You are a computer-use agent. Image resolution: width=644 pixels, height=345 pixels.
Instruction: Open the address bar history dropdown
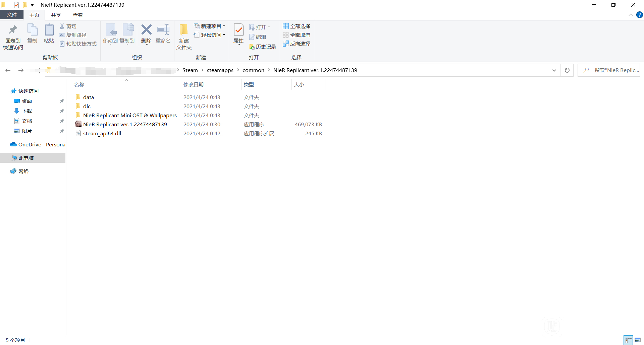coord(554,70)
